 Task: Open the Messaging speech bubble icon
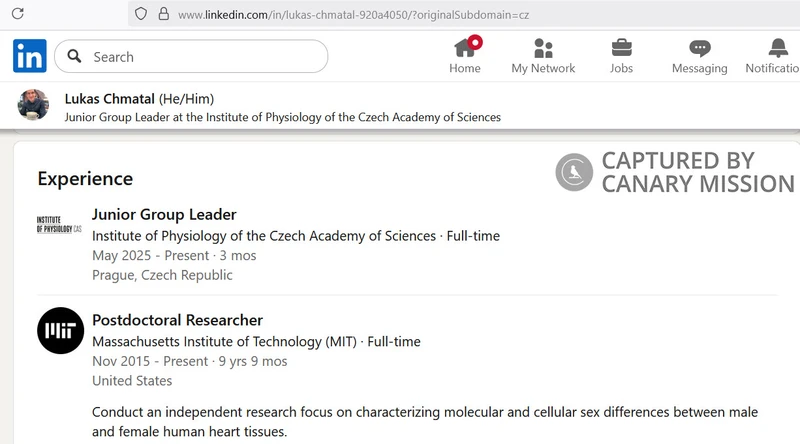[x=699, y=48]
